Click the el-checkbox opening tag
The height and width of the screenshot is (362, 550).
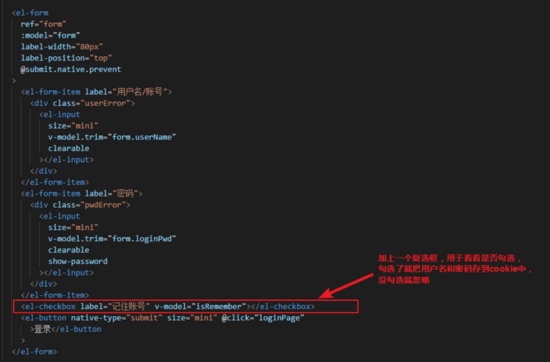coord(48,307)
